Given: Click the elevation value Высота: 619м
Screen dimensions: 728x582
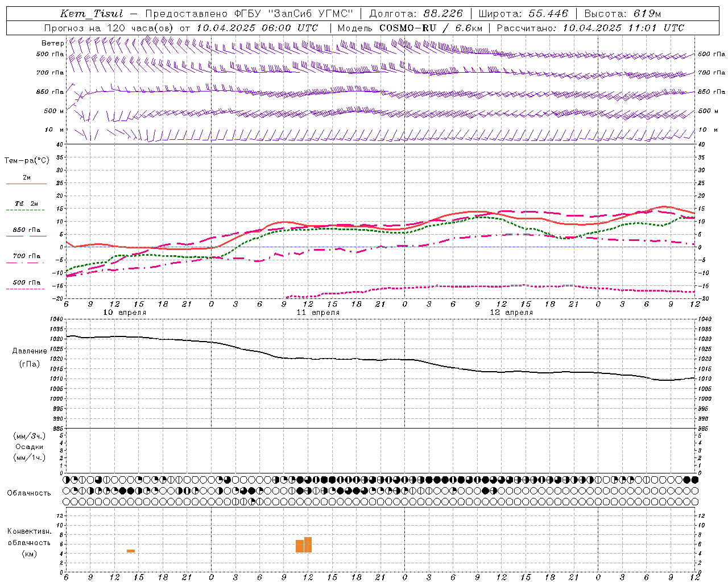Looking at the screenshot, I should click(623, 14).
